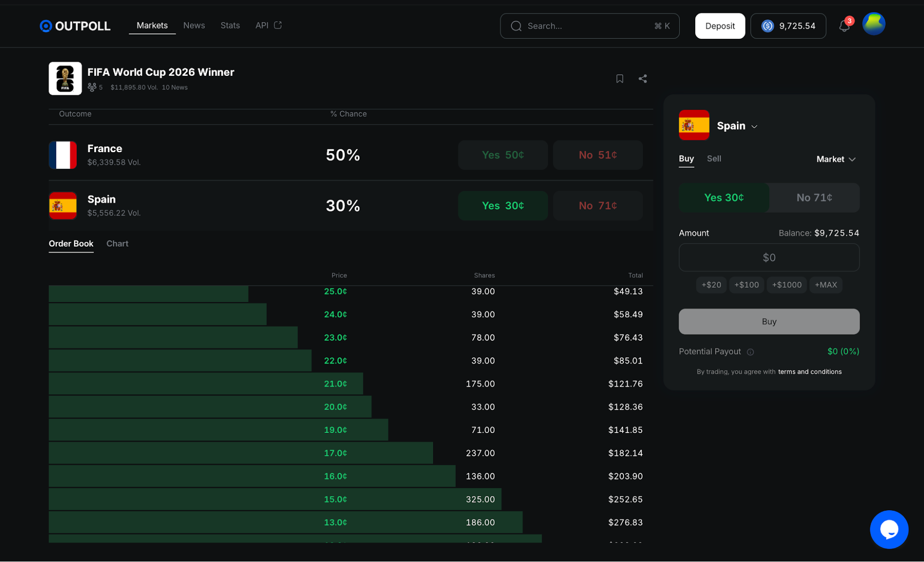Image resolution: width=924 pixels, height=562 pixels.
Task: Click the 13.0¢ order book price
Action: pyautogui.click(x=335, y=522)
